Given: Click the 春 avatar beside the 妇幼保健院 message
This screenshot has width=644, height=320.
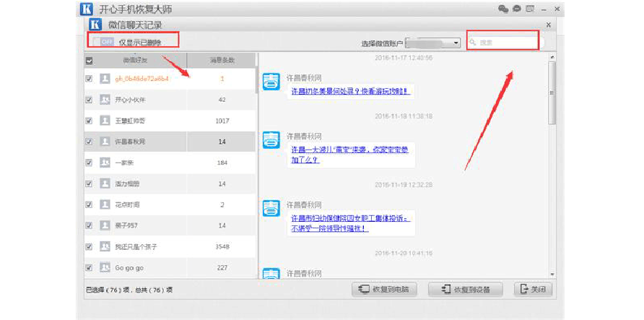Looking at the screenshot, I should 271,209.
